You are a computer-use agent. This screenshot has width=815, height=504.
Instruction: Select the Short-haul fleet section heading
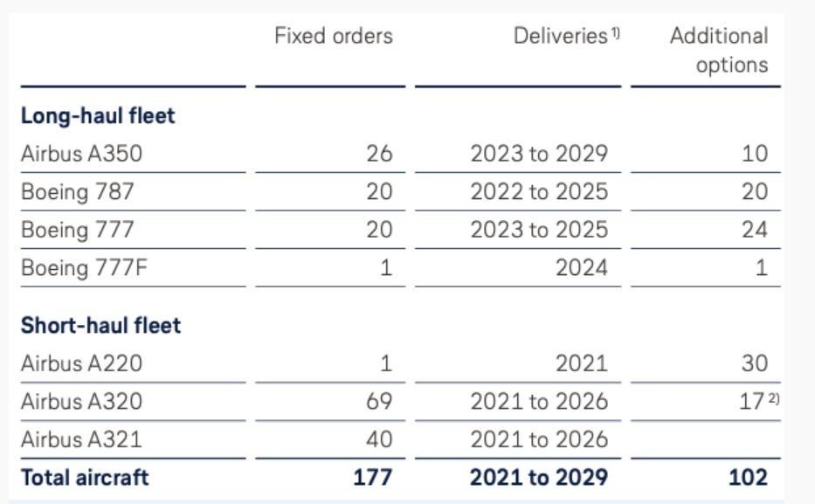pyautogui.click(x=100, y=326)
